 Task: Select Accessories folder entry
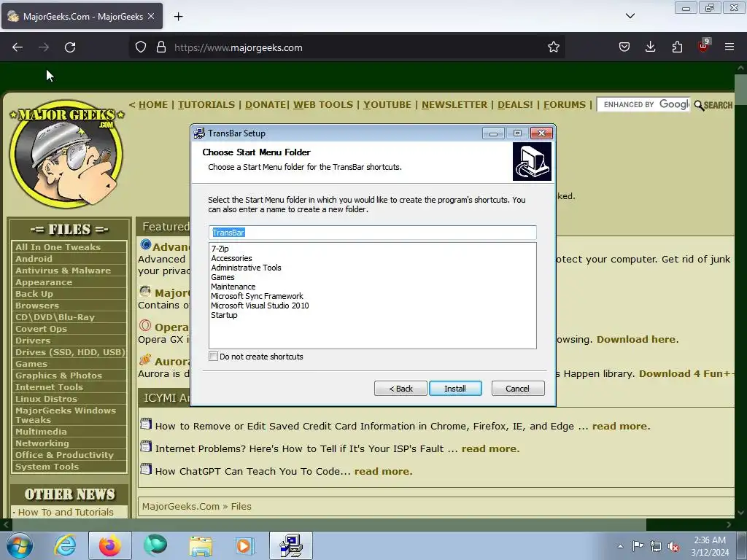pyautogui.click(x=231, y=258)
